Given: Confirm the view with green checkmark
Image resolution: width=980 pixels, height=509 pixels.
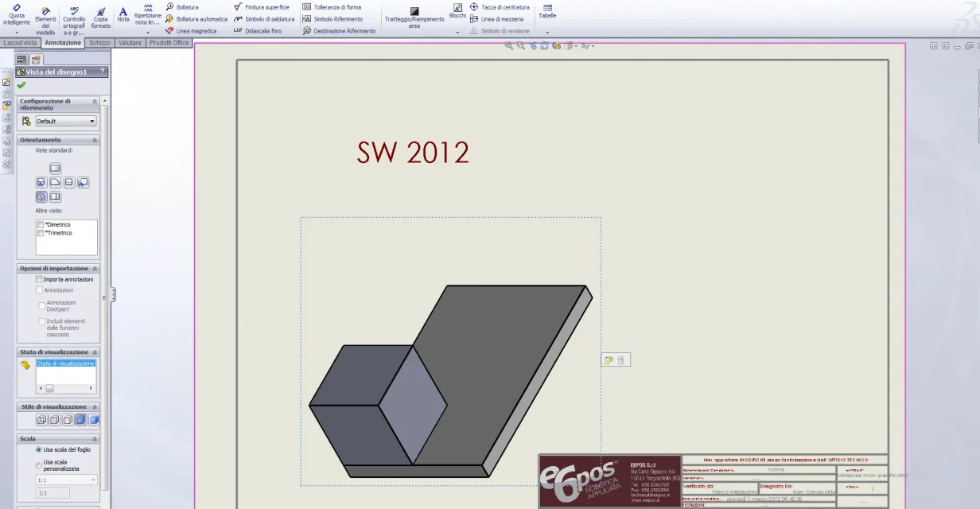Looking at the screenshot, I should (x=21, y=85).
